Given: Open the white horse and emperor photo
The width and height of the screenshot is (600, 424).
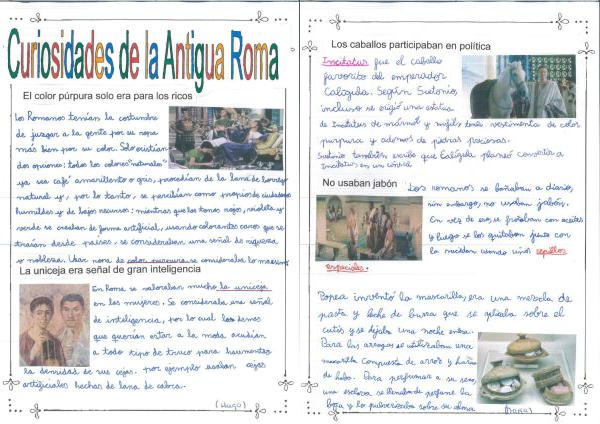Looking at the screenshot, I should coord(516,86).
